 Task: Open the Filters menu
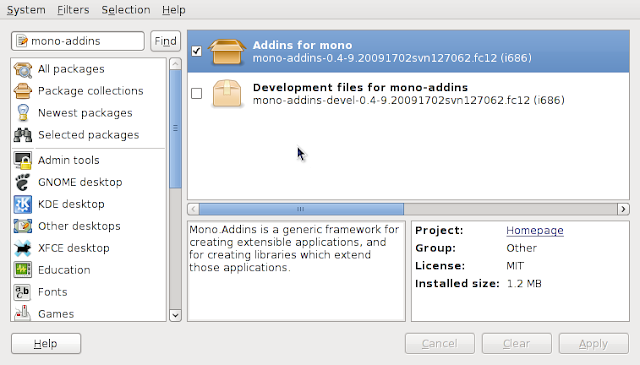point(73,10)
